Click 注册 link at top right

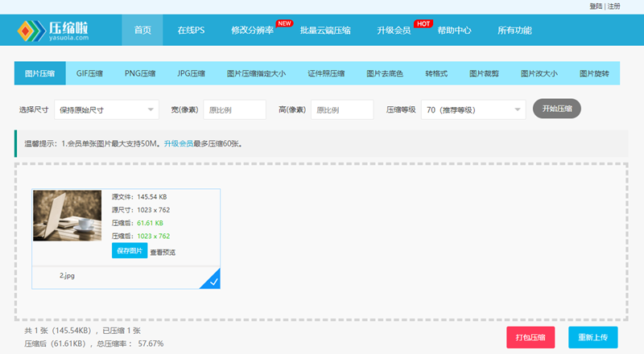point(614,6)
